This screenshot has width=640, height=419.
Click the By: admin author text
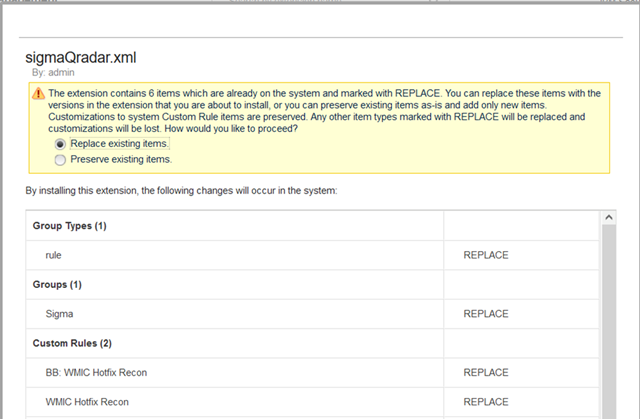(x=53, y=73)
